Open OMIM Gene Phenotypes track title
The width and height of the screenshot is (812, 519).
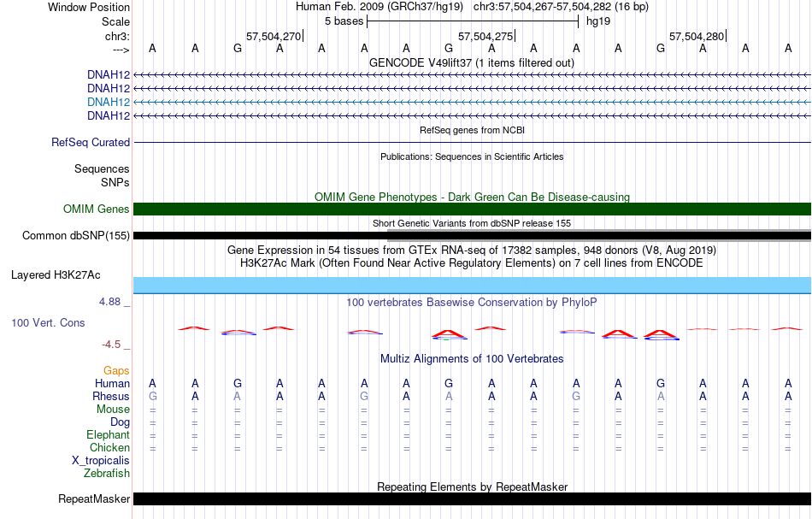point(472,197)
